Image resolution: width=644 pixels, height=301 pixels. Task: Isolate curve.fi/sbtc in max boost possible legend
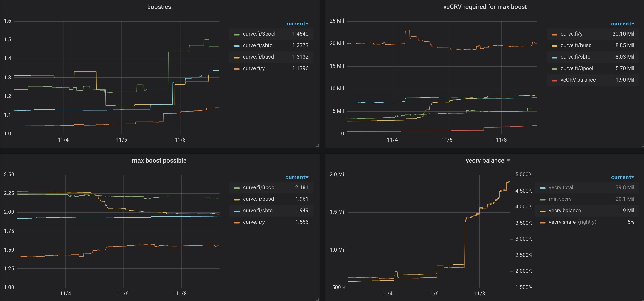(257, 211)
